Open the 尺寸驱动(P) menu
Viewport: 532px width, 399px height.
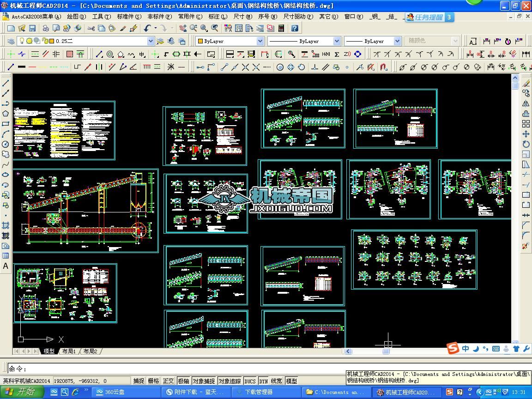[298, 16]
